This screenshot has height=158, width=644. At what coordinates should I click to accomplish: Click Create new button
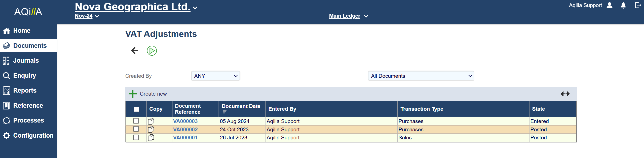click(148, 94)
